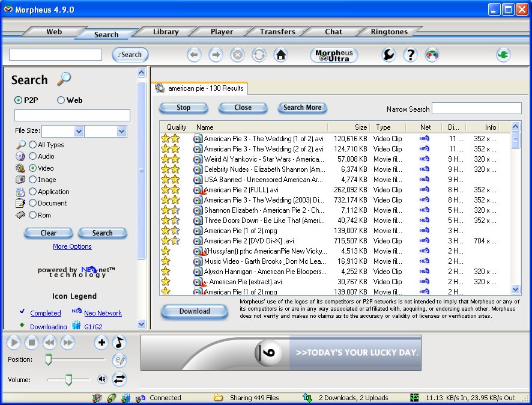Click the Search More button

click(x=302, y=108)
